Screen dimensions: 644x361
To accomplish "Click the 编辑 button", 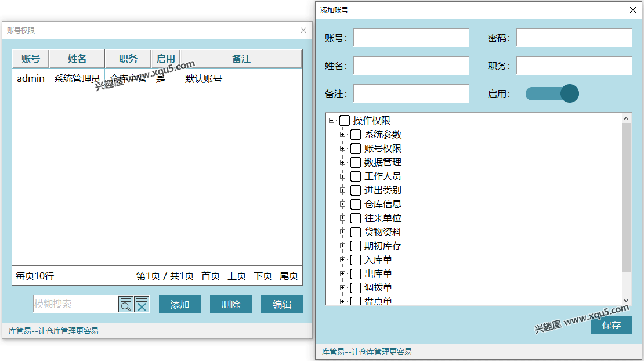I will click(x=282, y=304).
